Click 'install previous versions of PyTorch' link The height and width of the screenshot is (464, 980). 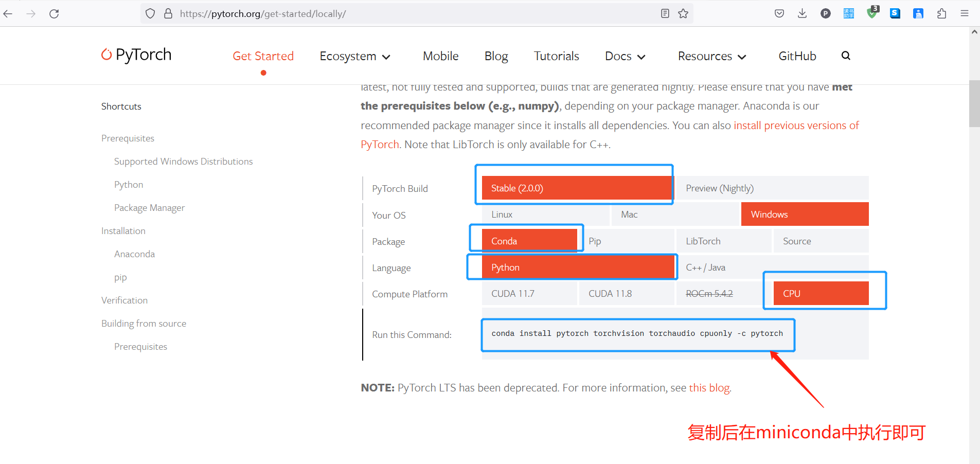click(x=796, y=126)
